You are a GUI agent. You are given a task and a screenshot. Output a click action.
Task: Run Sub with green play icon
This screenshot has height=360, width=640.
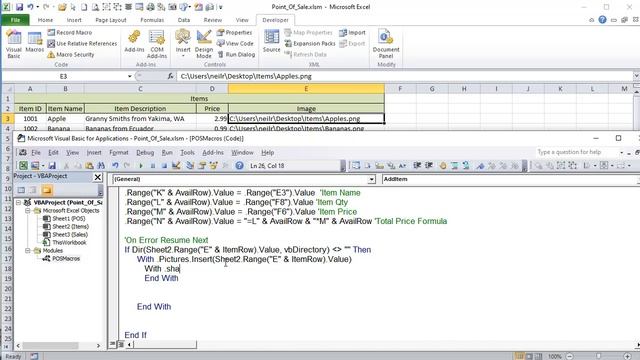(141, 166)
